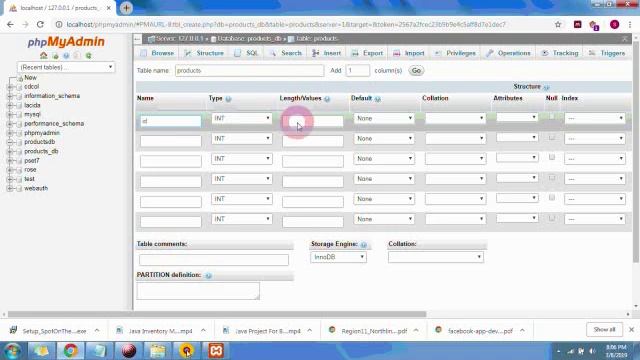Open a new browser tab
Image resolution: width=640 pixels, height=360 pixels.
pos(126,8)
